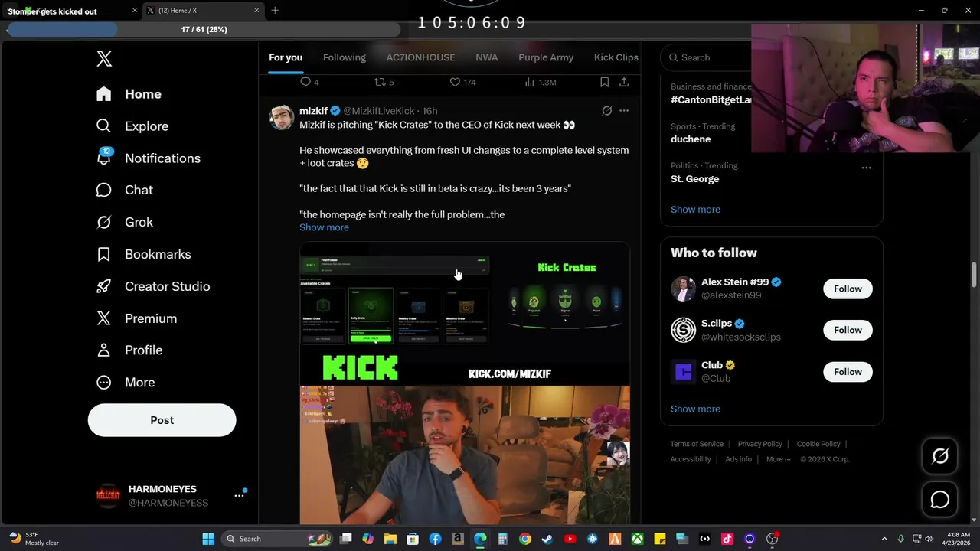Open the St. George politics trend

point(695,179)
